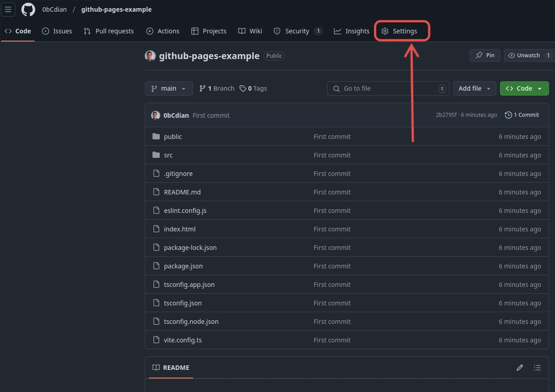Open github-pages-example breadcrumb link
This screenshot has width=555, height=392.
click(116, 9)
